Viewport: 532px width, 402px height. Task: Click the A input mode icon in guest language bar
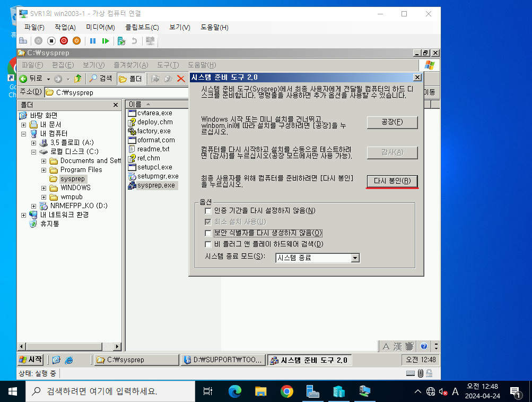pyautogui.click(x=386, y=346)
